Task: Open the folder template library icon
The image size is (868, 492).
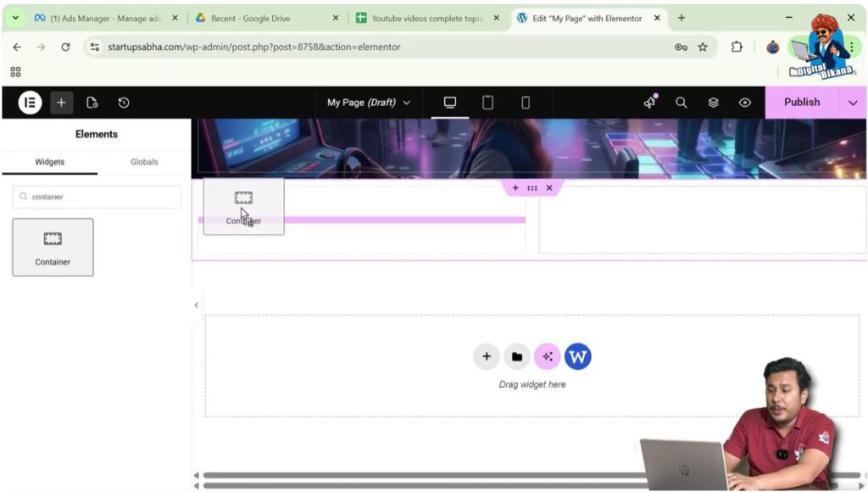Action: tap(517, 356)
